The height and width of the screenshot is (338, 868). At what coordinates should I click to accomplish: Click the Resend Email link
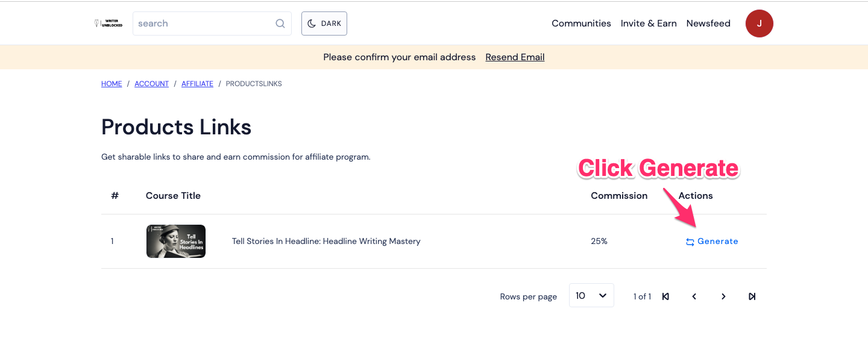coord(515,57)
